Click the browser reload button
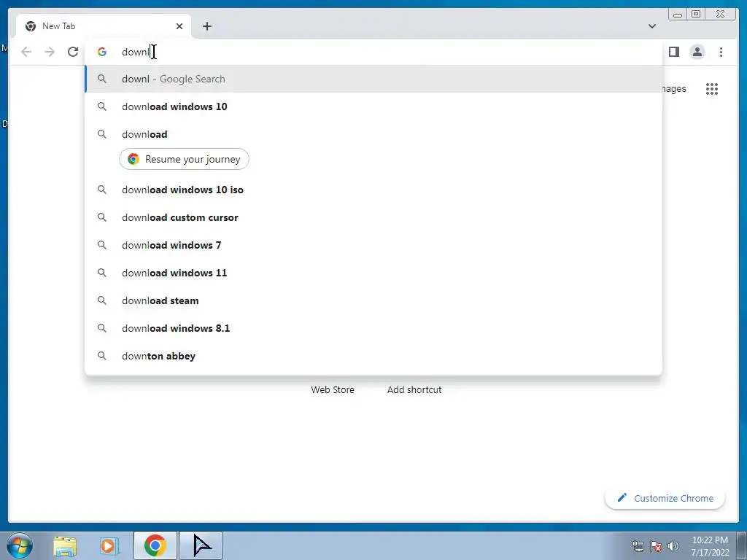The image size is (747, 560). coord(73,52)
